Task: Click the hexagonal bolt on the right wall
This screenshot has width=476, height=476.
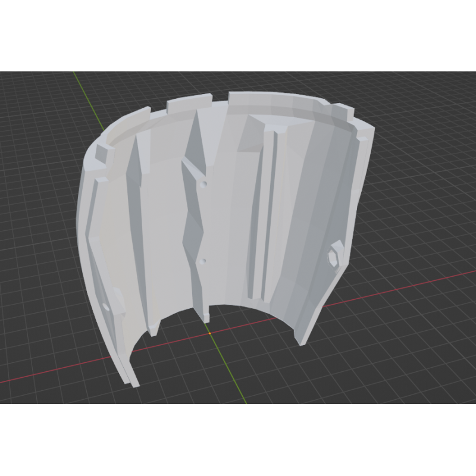Action: pyautogui.click(x=334, y=254)
